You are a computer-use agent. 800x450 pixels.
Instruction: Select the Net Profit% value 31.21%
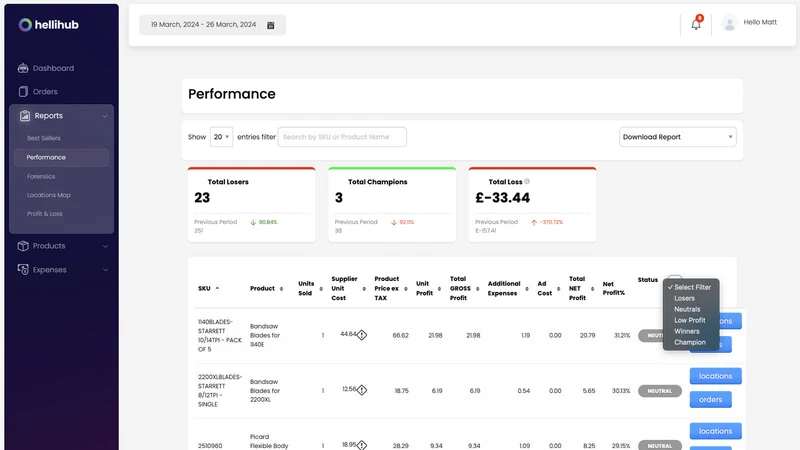621,335
